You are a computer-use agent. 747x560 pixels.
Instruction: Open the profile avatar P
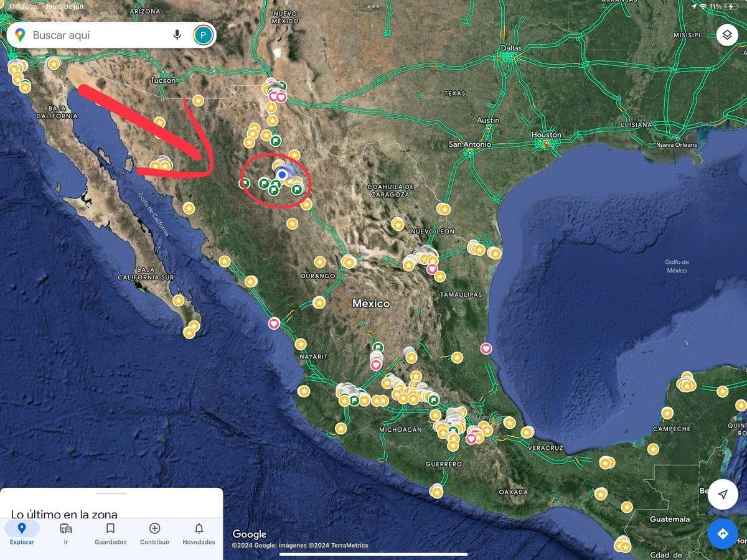203,35
